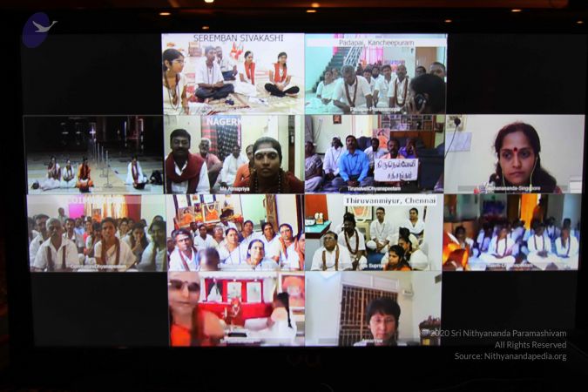Click the Thiruvanmiyur, Chennai video tile
Viewport: 588px width, 392px height.
(374, 232)
